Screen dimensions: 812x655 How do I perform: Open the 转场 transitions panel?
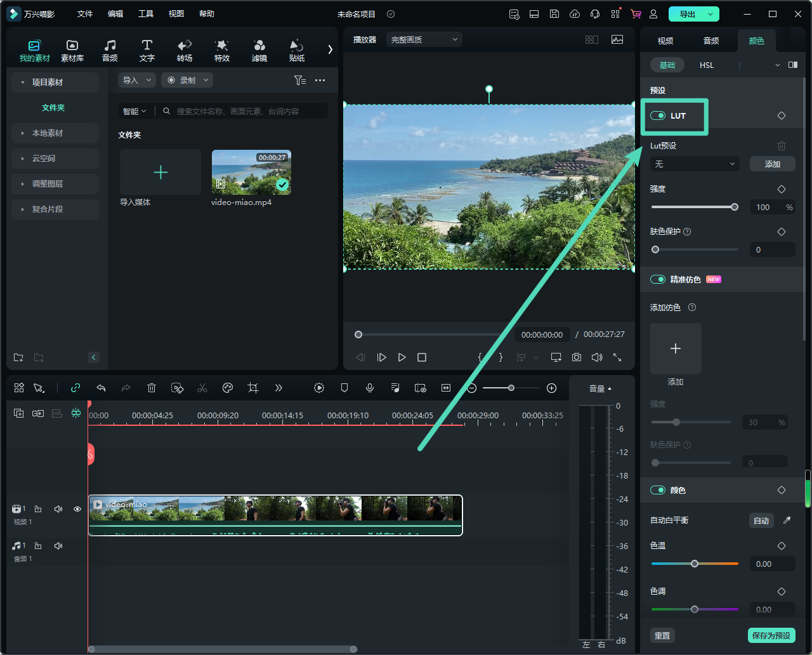[185, 50]
